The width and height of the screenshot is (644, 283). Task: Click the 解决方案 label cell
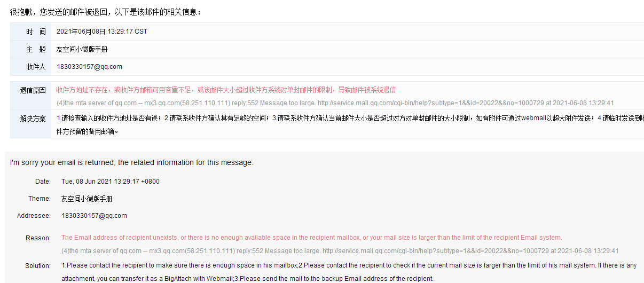31,124
